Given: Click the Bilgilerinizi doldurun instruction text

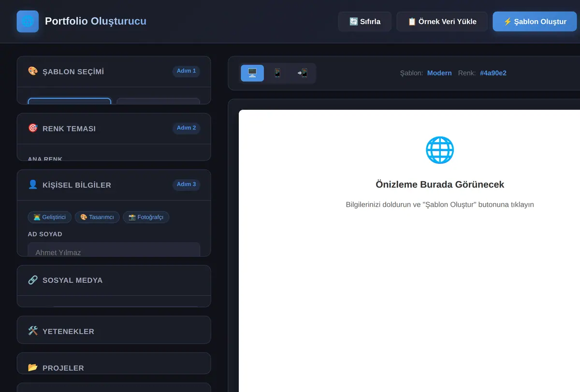Looking at the screenshot, I should (x=440, y=204).
